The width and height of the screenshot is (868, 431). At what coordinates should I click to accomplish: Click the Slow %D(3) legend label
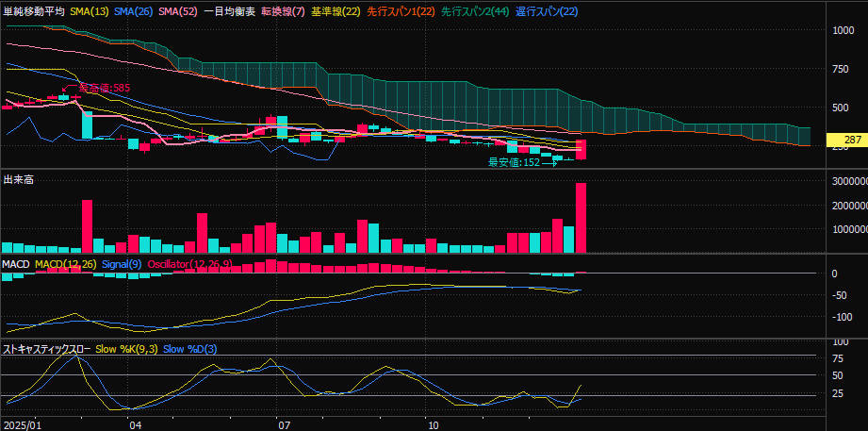(x=189, y=349)
